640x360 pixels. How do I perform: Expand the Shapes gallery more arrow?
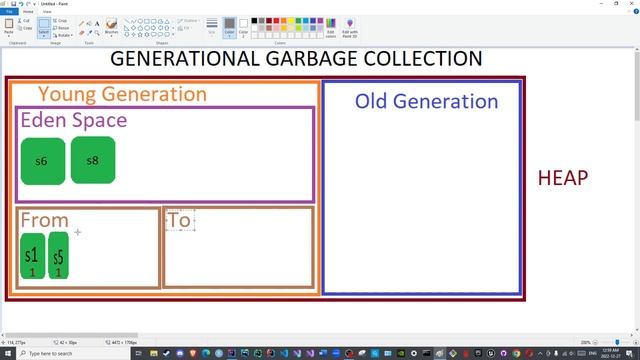(x=173, y=34)
